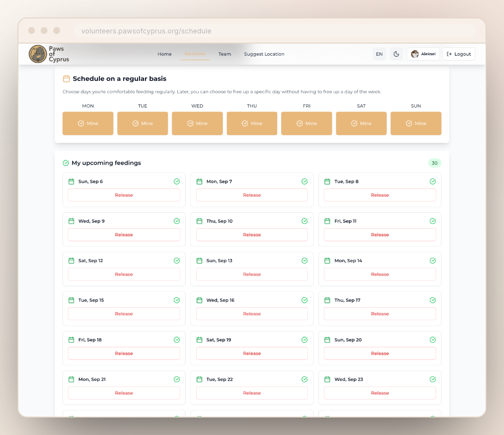504x435 pixels.
Task: Click calendar icon on Mon, Sep 7 card
Action: pyautogui.click(x=199, y=182)
